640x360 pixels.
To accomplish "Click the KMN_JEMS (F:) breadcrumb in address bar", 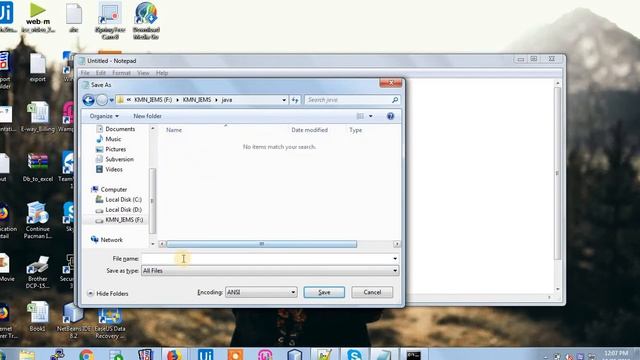I will click(153, 100).
